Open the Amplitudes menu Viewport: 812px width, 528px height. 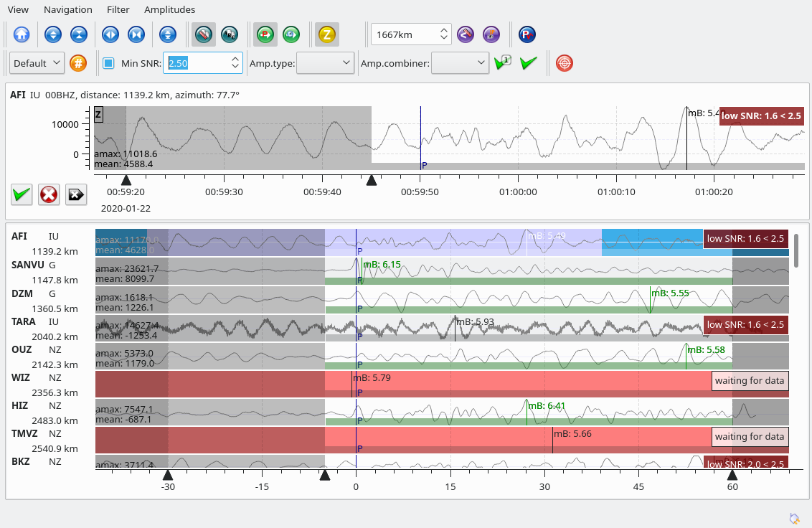coord(169,9)
